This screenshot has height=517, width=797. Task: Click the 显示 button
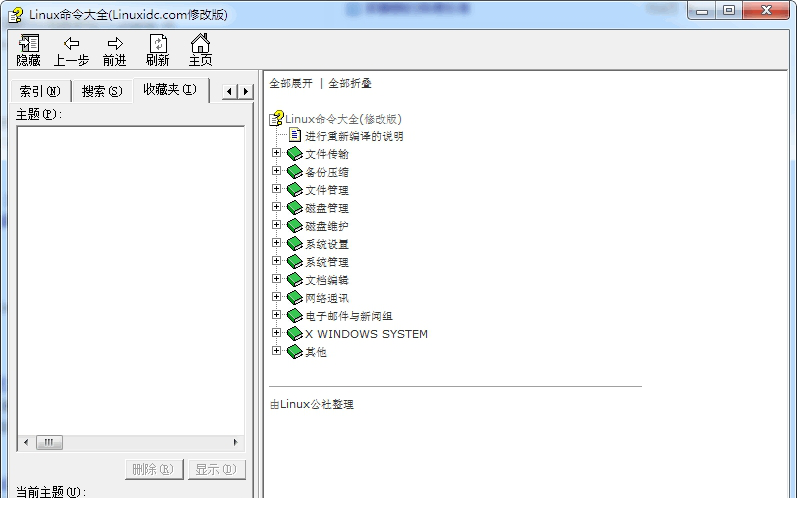[217, 469]
